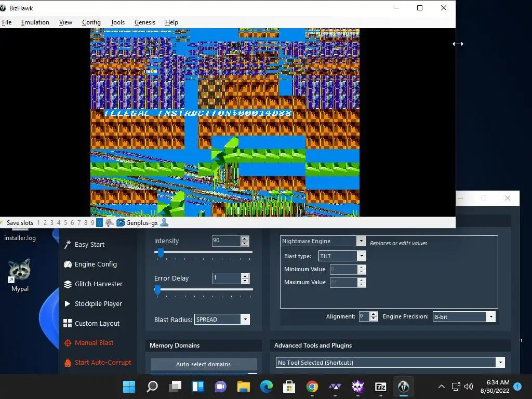Click the Engine Config gauge icon
This screenshot has width=532, height=399.
click(x=68, y=264)
